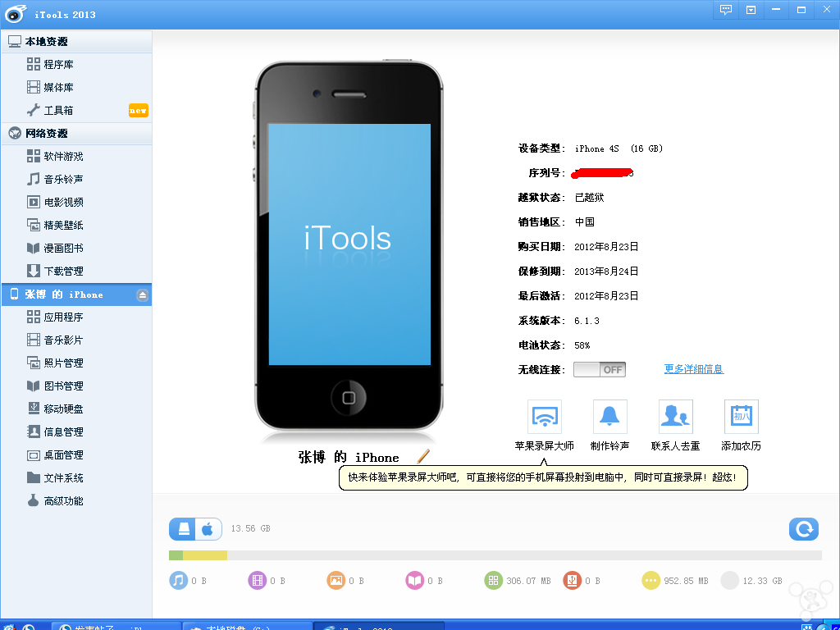Launch the 苹果录屏大师 screen recorder icon
Viewport: 840px width, 630px height.
pyautogui.click(x=545, y=417)
